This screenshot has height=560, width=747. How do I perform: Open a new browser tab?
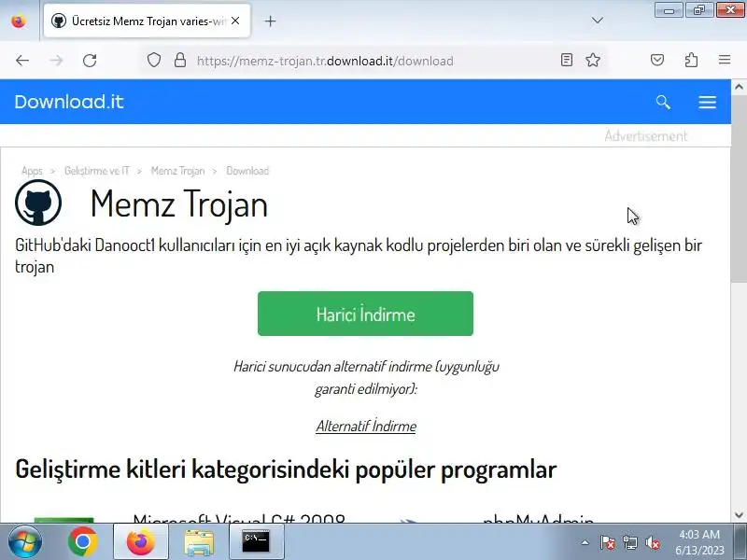[270, 21]
